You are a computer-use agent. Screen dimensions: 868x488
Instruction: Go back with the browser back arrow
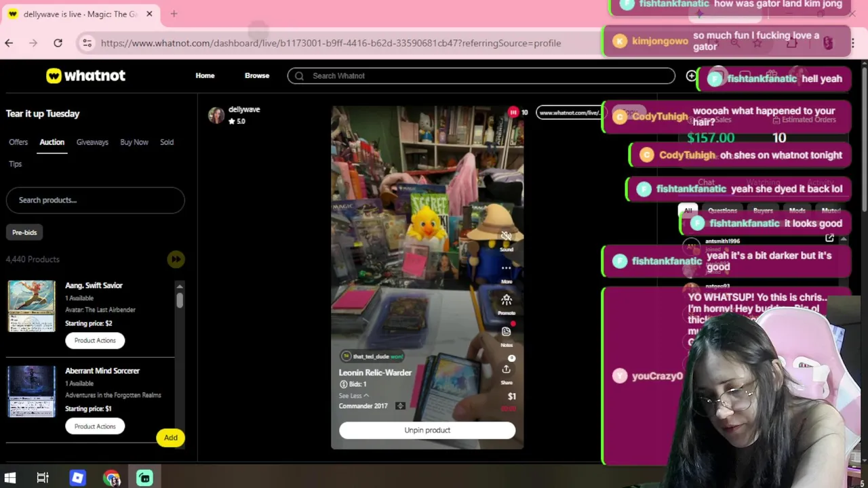(x=9, y=43)
